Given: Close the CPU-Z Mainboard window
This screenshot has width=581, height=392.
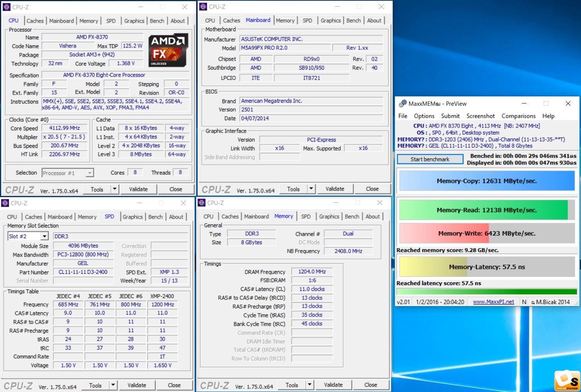Looking at the screenshot, I should 381,7.
